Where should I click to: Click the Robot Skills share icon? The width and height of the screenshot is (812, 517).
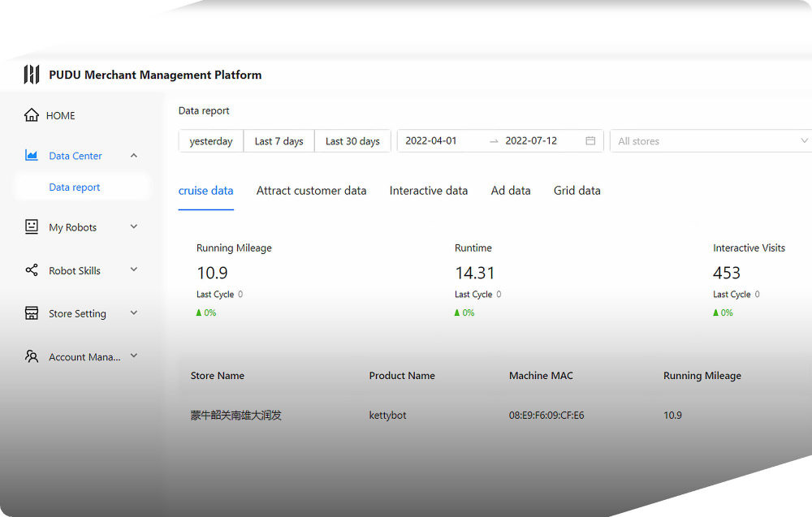[x=32, y=270]
